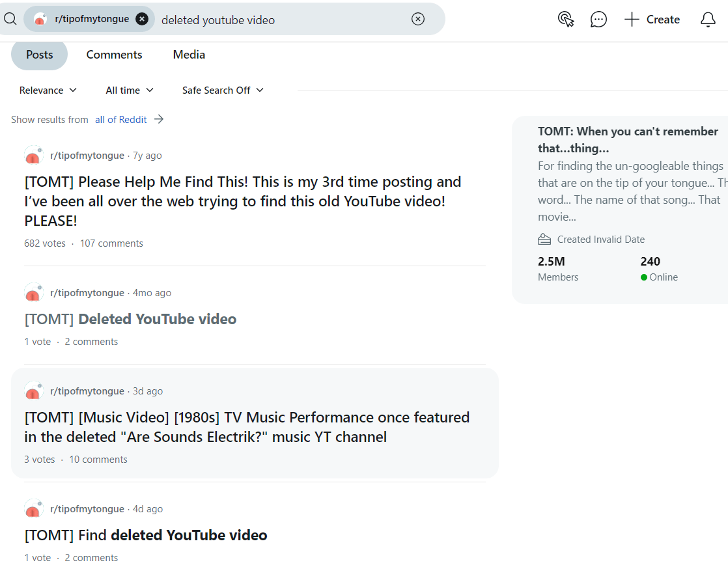Open the "Find deleted YouTube video" post

click(146, 535)
